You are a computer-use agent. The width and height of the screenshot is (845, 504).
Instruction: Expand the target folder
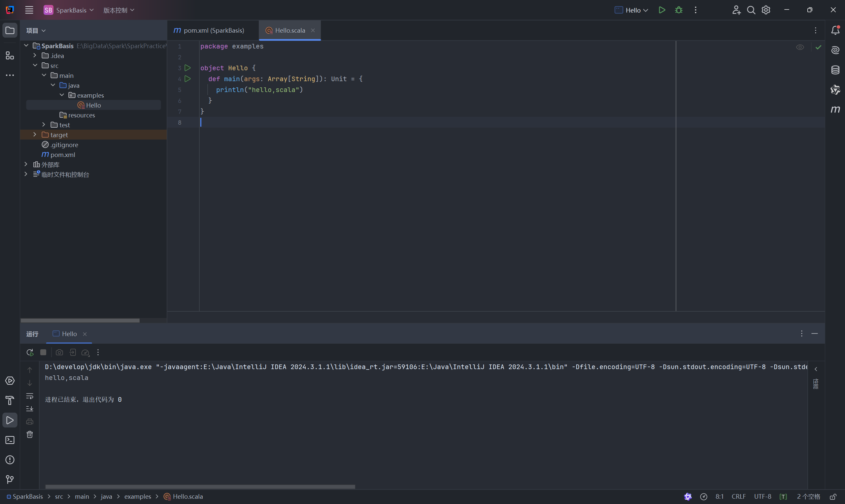click(35, 135)
